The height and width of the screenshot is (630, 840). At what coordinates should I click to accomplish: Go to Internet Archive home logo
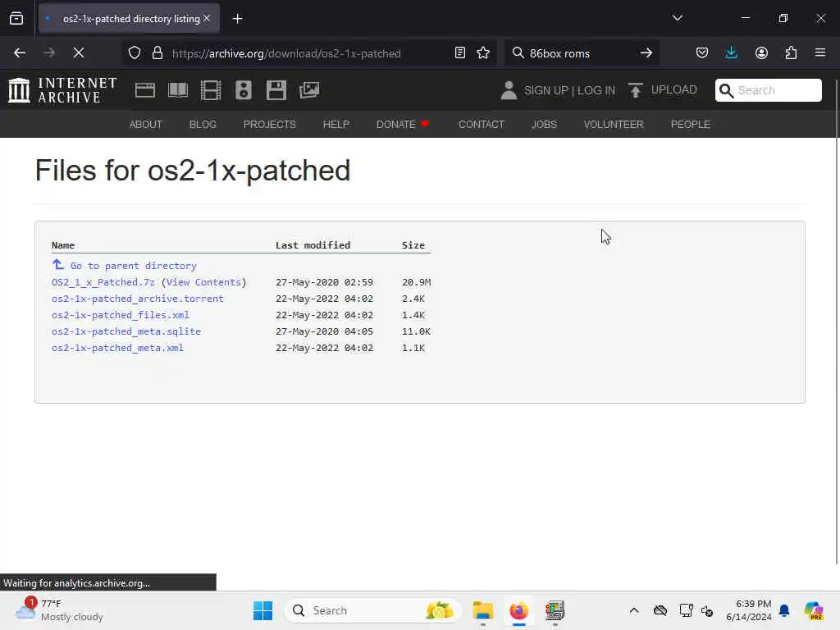(x=62, y=90)
